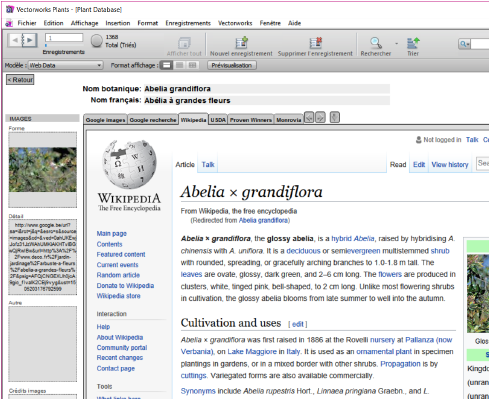The height and width of the screenshot is (399, 489).
Task: Click Afficher tout toolbar icon
Action: [184, 43]
